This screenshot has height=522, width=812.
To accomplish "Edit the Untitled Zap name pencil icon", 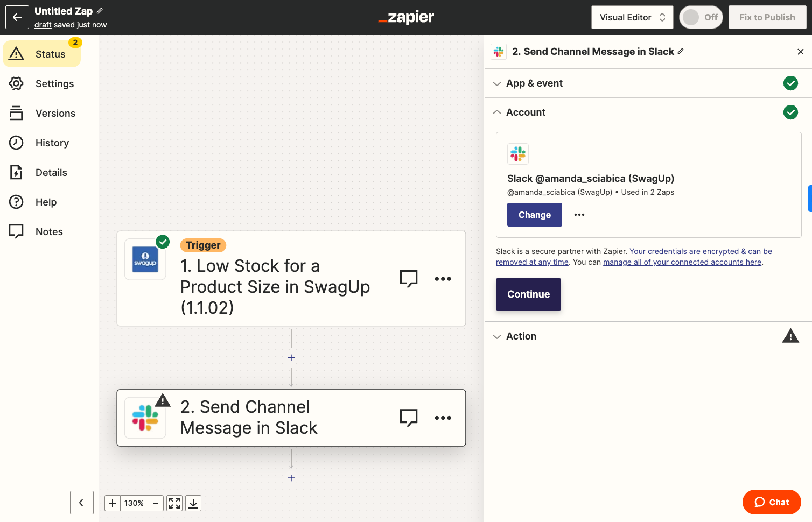I will click(x=100, y=11).
